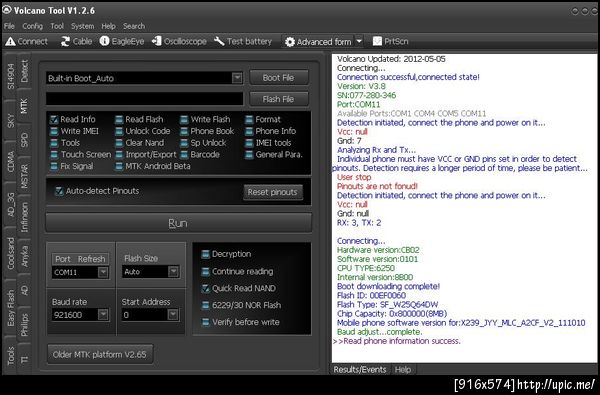Select the Phone Book option
The image size is (600, 395).
(x=207, y=131)
